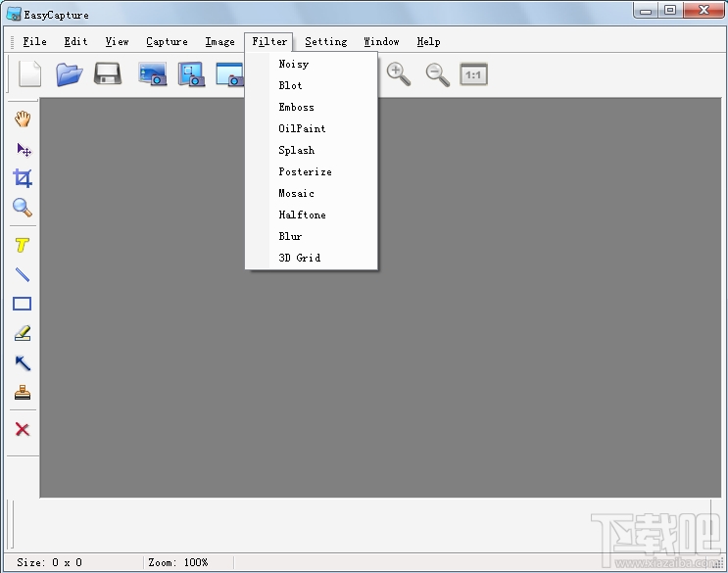Click the New blank document icon
The image size is (728, 573).
(x=30, y=73)
